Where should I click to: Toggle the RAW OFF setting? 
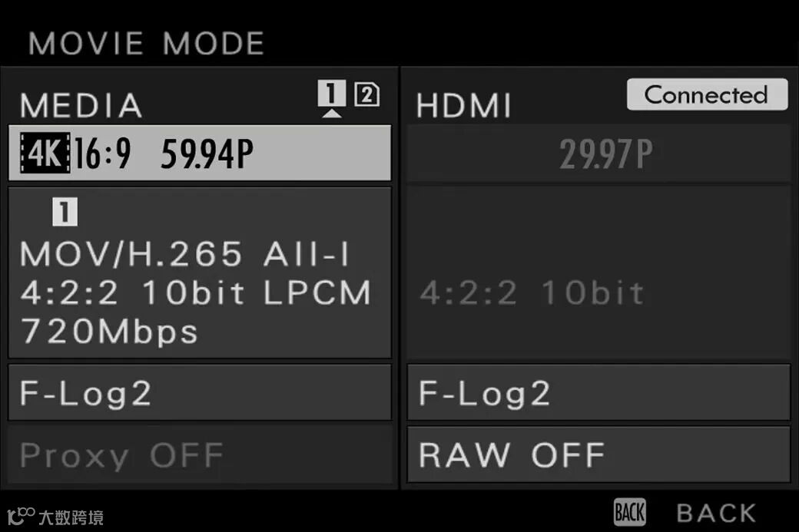click(598, 454)
